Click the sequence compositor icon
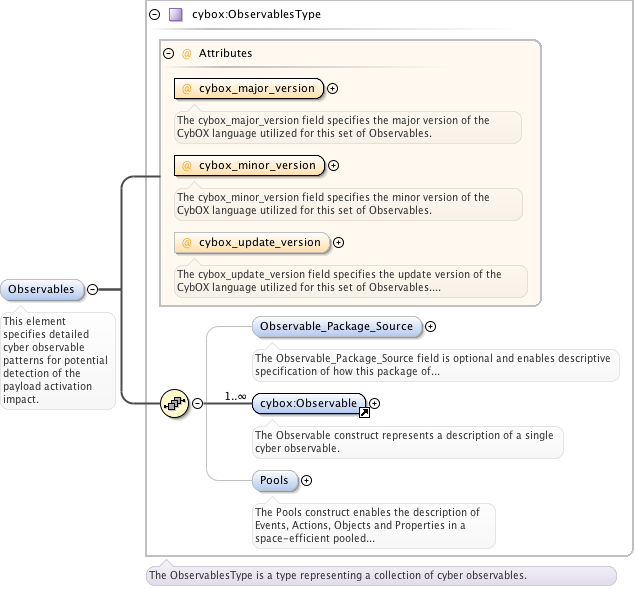This screenshot has width=635, height=589. [175, 404]
